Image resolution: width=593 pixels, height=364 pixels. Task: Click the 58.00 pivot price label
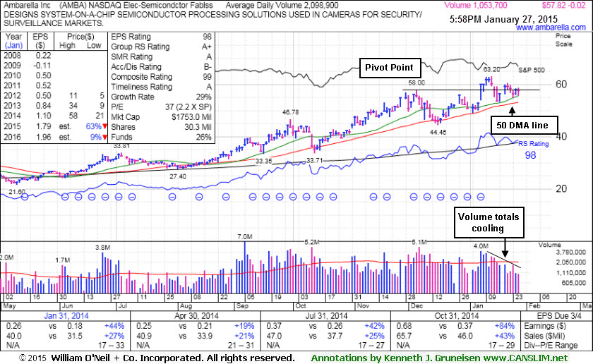[417, 83]
